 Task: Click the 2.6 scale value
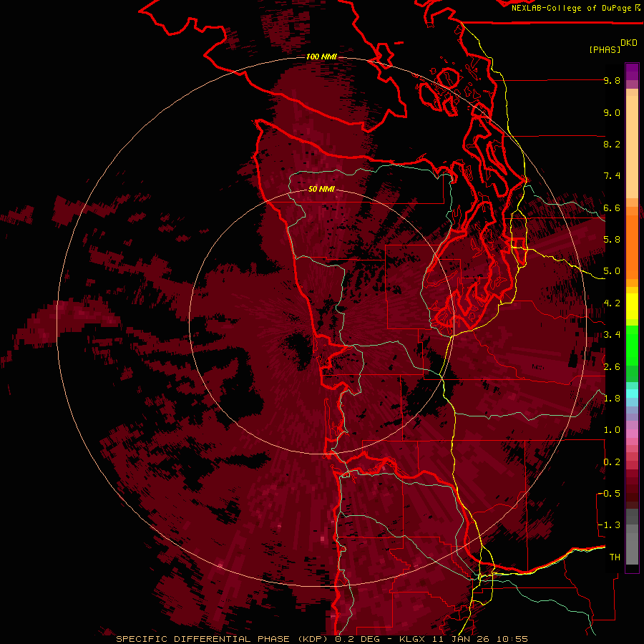pos(612,367)
